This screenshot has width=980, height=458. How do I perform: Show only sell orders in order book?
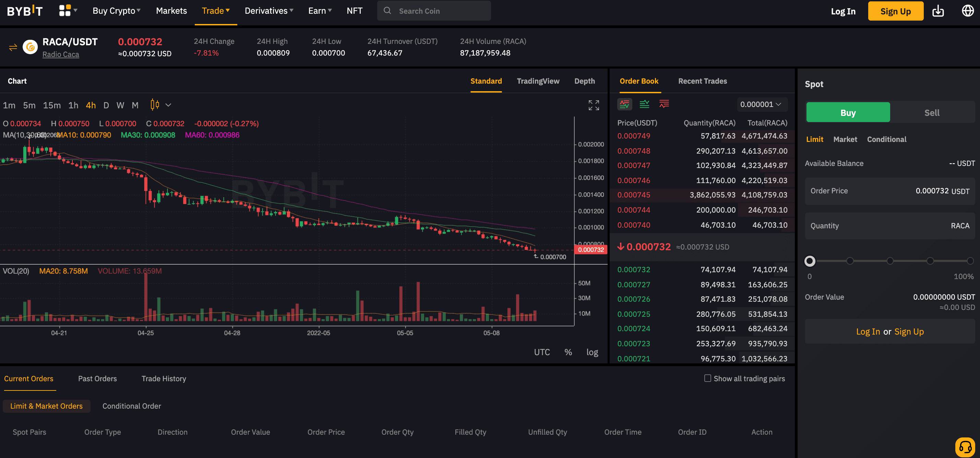click(664, 104)
